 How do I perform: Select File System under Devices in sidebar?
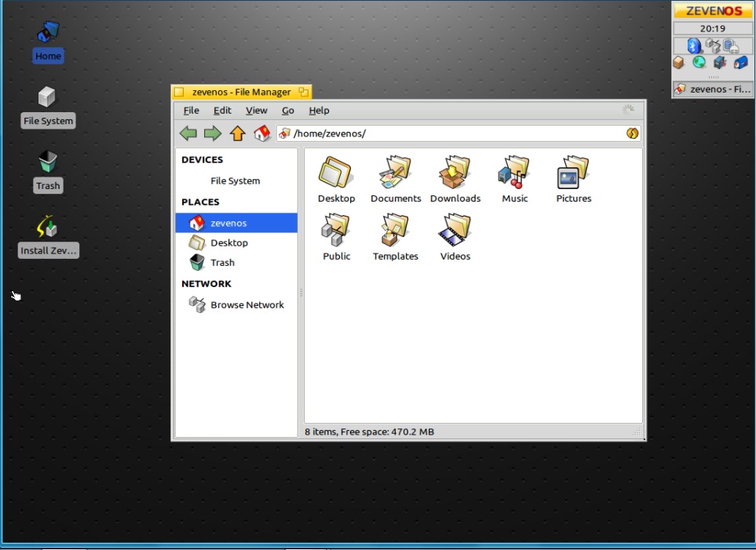(236, 180)
